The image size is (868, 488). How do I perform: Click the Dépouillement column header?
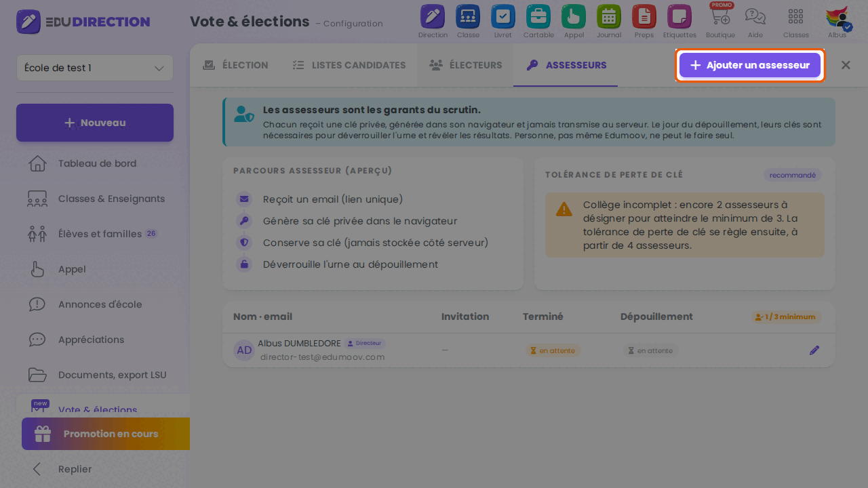click(x=656, y=317)
